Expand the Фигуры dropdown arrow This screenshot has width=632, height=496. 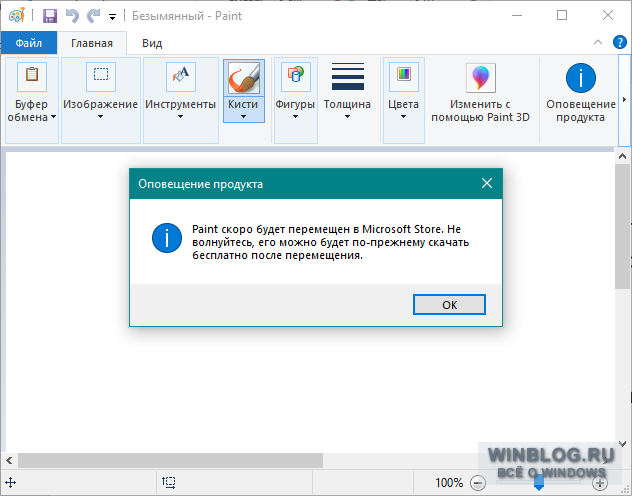point(295,117)
